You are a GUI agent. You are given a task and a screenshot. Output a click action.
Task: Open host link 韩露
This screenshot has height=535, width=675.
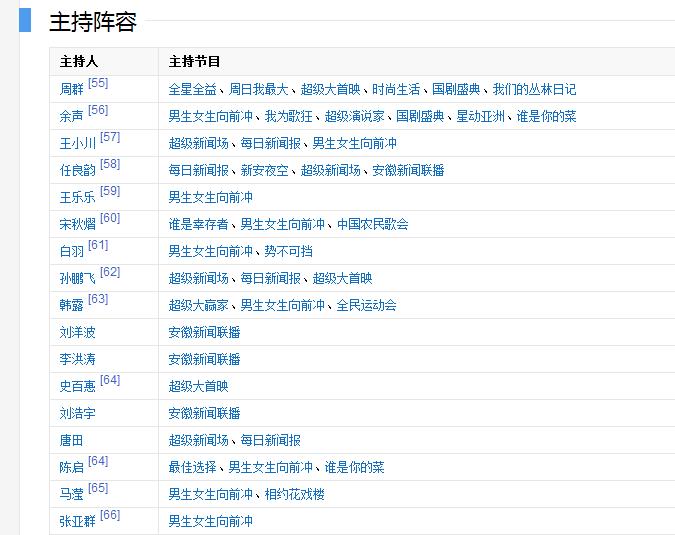(x=71, y=305)
